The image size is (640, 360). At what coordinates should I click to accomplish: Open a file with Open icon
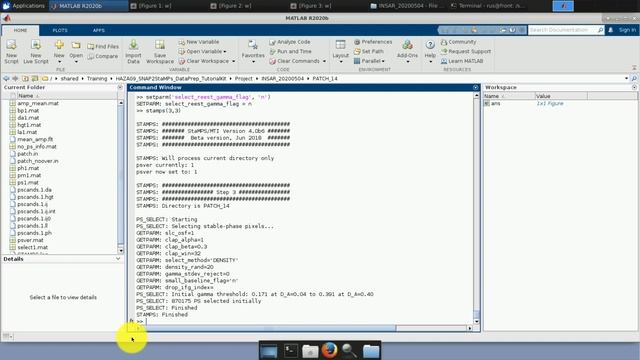tap(76, 45)
